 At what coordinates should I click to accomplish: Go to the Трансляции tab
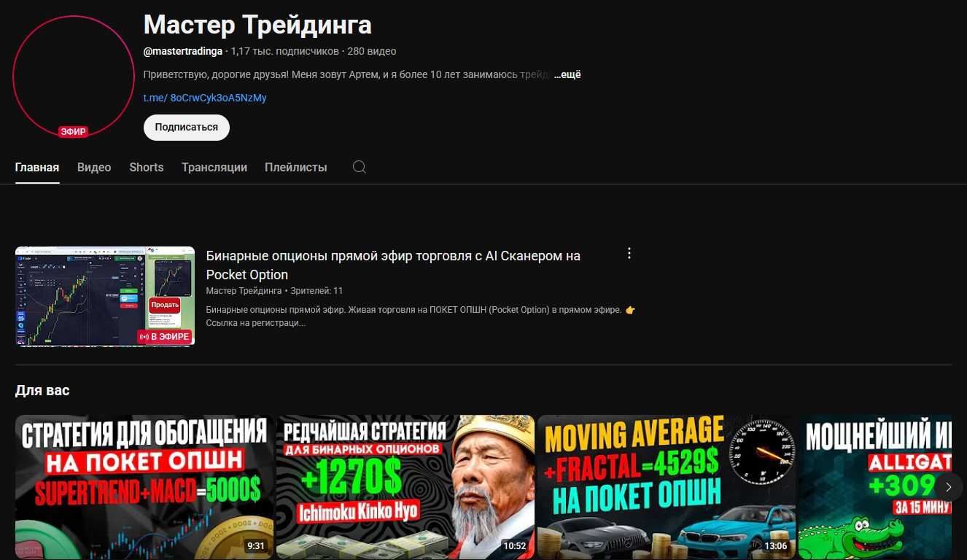[214, 167]
